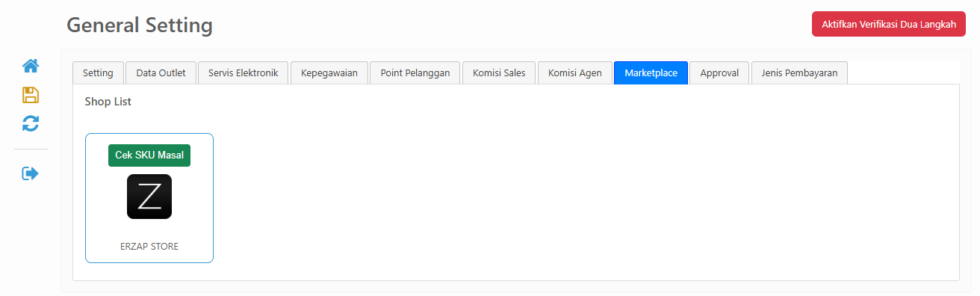Switch to the Jenis Pembayaran tab
Screen dimensions: 980x296
coord(799,73)
